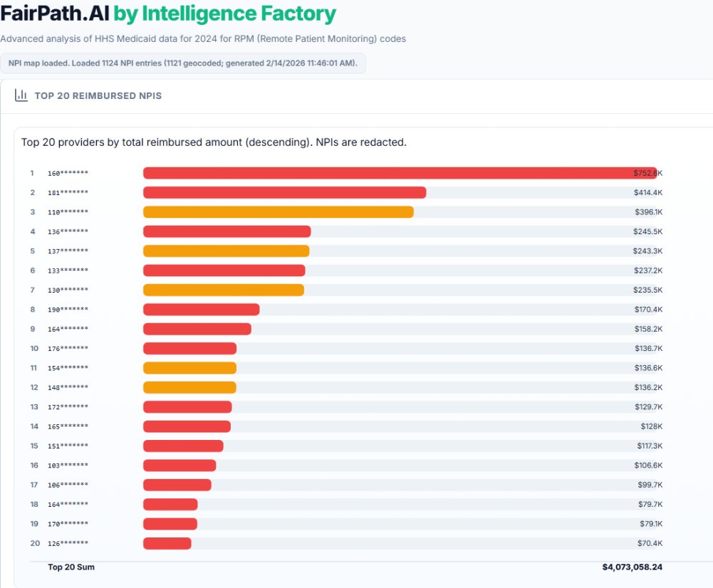Select the "Top 20 Reimbursed NPIs" section header
The width and height of the screenshot is (713, 588).
click(98, 95)
